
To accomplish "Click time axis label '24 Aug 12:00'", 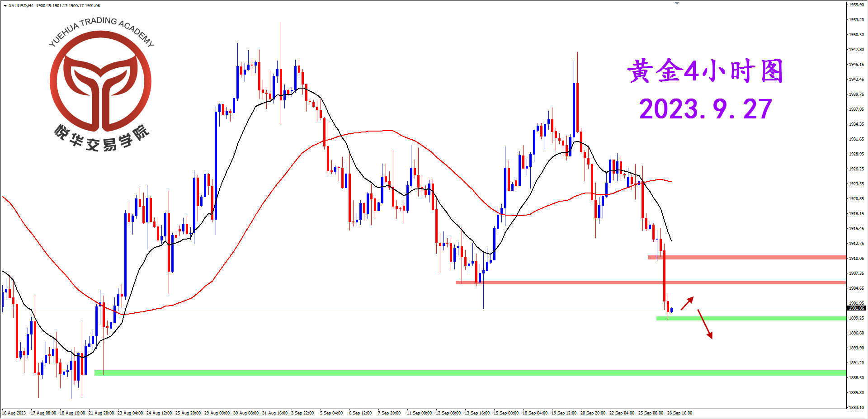I will [x=159, y=413].
